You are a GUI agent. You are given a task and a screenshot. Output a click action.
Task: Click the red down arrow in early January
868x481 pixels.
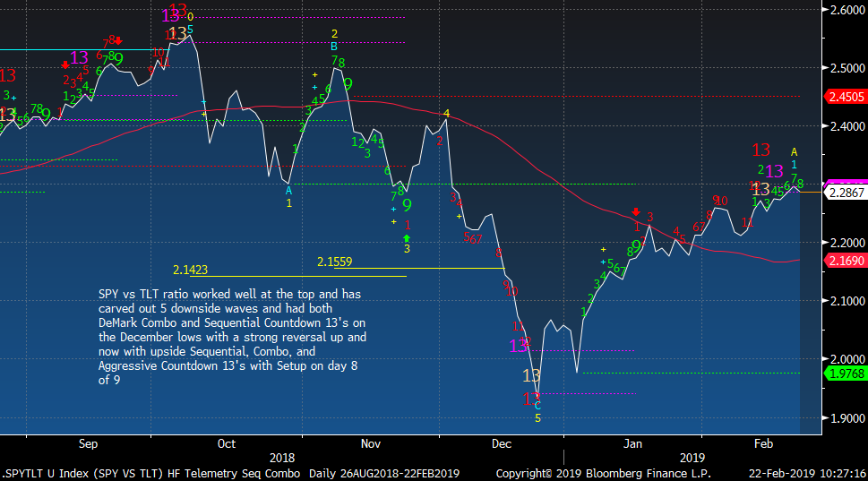(636, 212)
